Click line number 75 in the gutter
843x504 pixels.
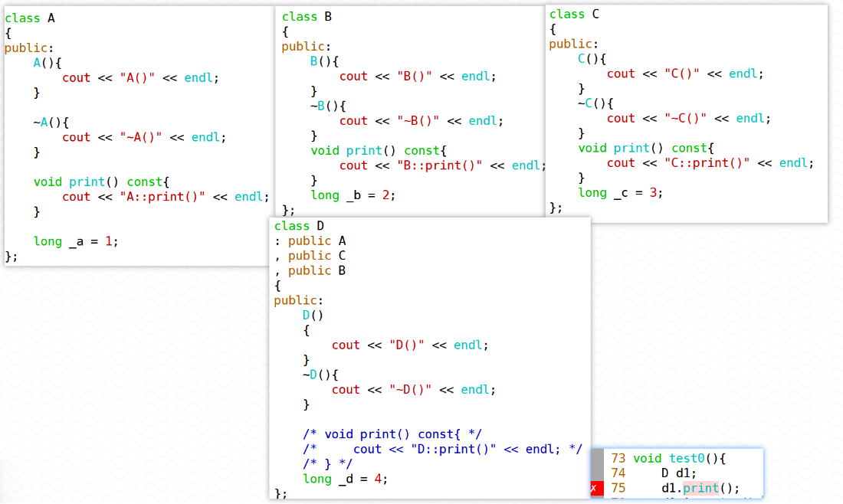[618, 488]
